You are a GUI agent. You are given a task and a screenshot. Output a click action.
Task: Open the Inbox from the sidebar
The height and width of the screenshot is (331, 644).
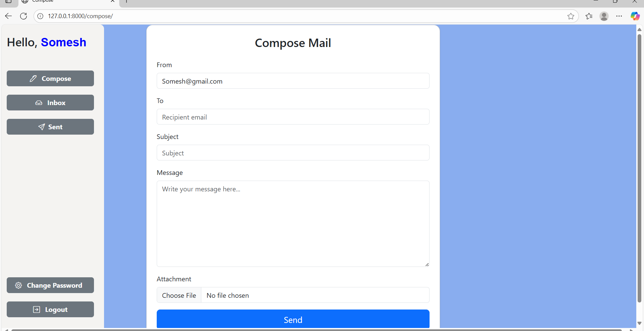(50, 103)
